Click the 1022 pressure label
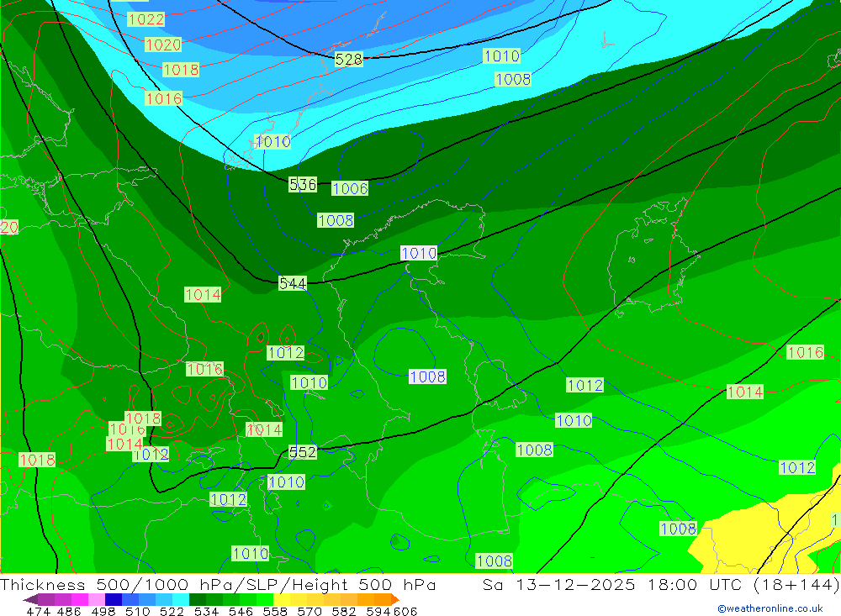Screen dimensions: 841x616 [x=145, y=19]
